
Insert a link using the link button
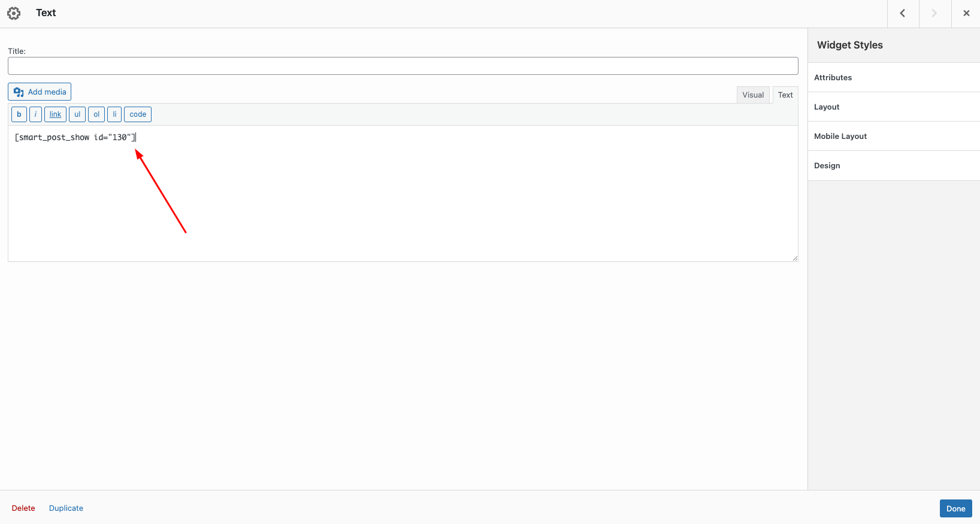coord(55,114)
